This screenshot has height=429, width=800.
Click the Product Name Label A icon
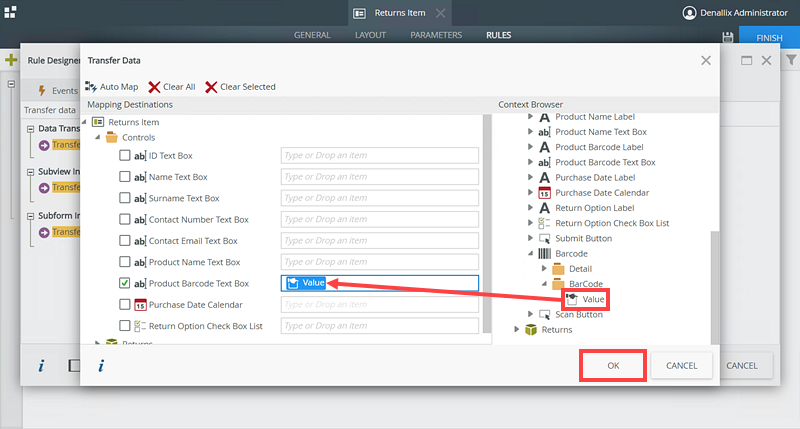pyautogui.click(x=545, y=117)
